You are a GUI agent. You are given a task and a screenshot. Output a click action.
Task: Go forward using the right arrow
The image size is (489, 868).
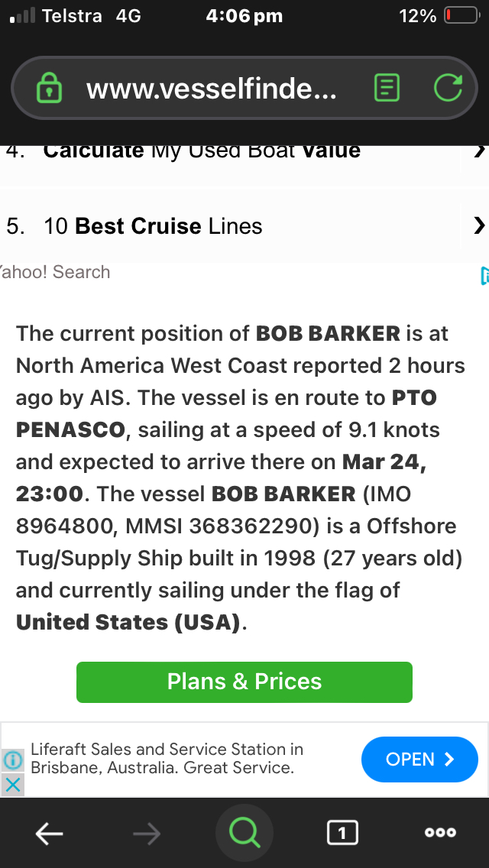tap(146, 834)
